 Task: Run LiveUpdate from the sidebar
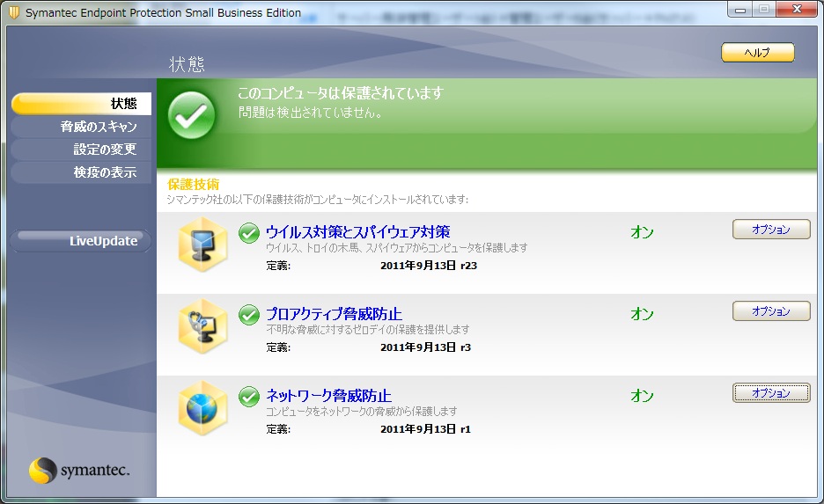point(81,241)
